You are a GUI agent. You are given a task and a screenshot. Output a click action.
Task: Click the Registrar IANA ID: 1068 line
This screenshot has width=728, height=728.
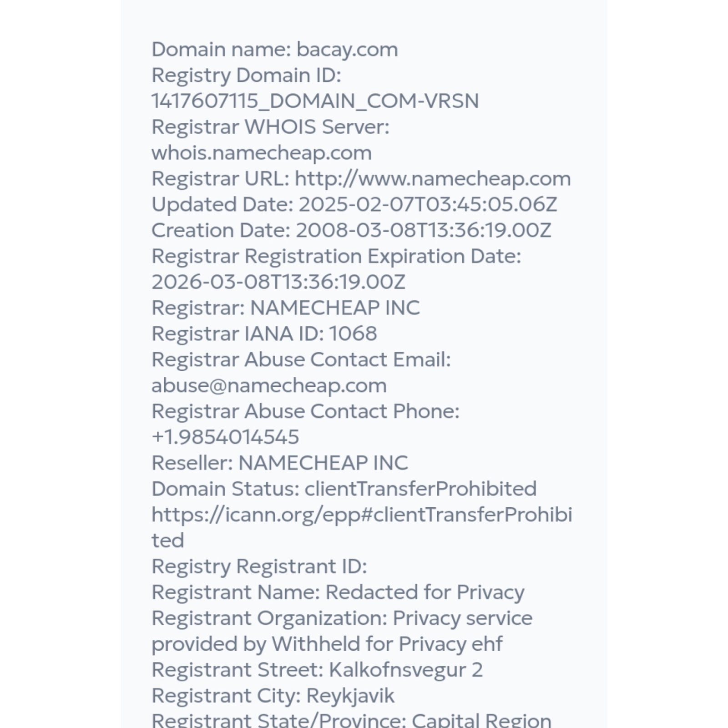(264, 334)
